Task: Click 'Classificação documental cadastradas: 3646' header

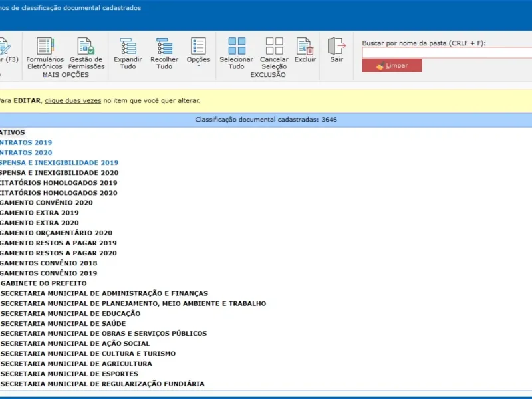Action: 266,120
